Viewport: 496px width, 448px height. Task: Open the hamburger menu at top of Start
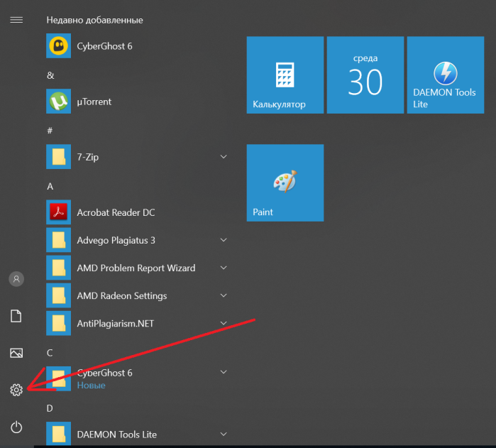[x=16, y=21]
